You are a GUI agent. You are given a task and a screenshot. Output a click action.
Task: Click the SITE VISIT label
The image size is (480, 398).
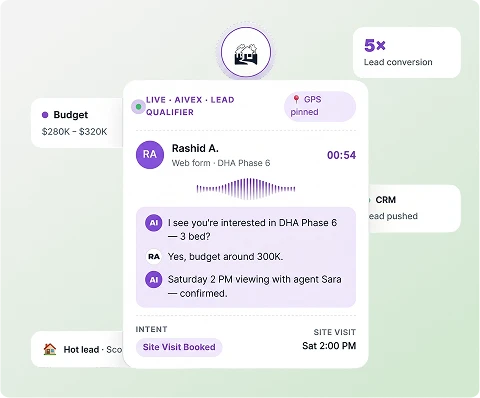point(335,332)
